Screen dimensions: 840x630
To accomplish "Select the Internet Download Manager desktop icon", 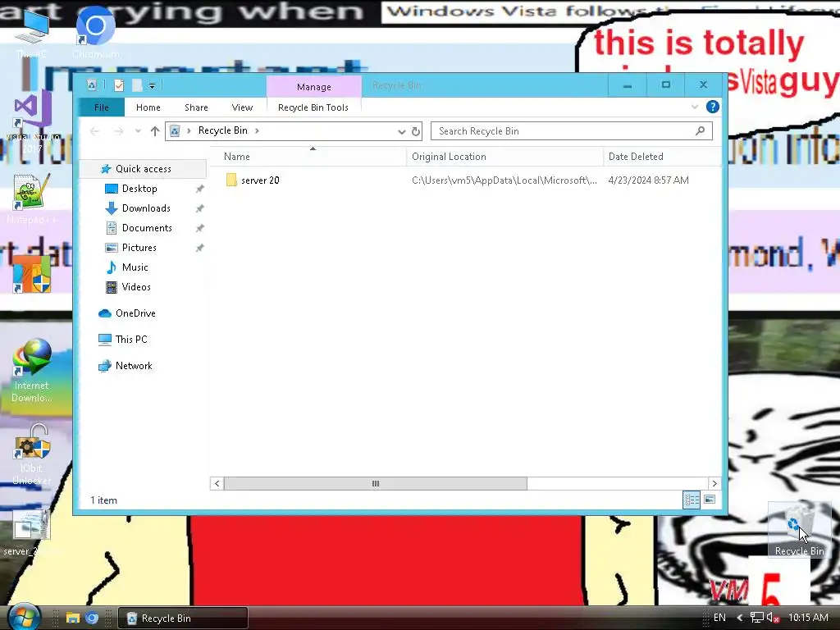I will click(32, 371).
